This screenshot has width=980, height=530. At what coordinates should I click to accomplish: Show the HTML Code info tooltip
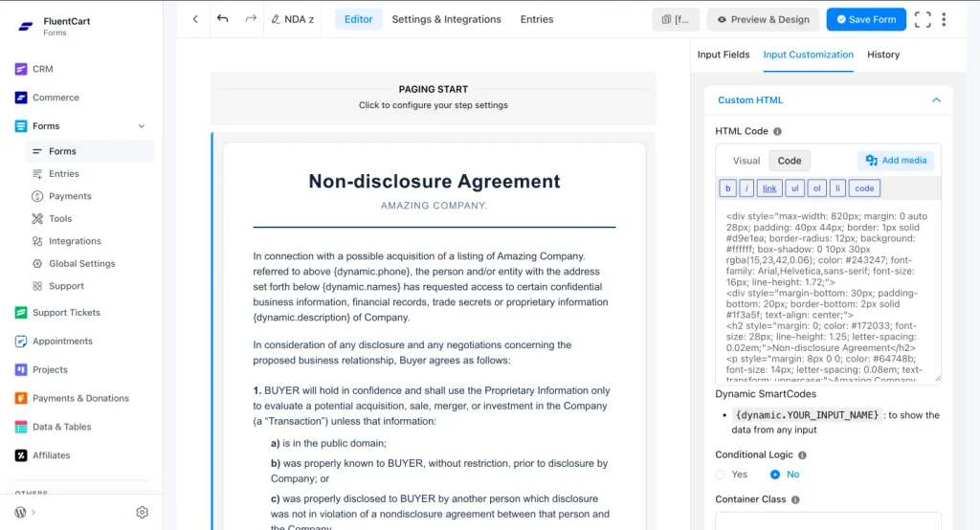pyautogui.click(x=777, y=131)
